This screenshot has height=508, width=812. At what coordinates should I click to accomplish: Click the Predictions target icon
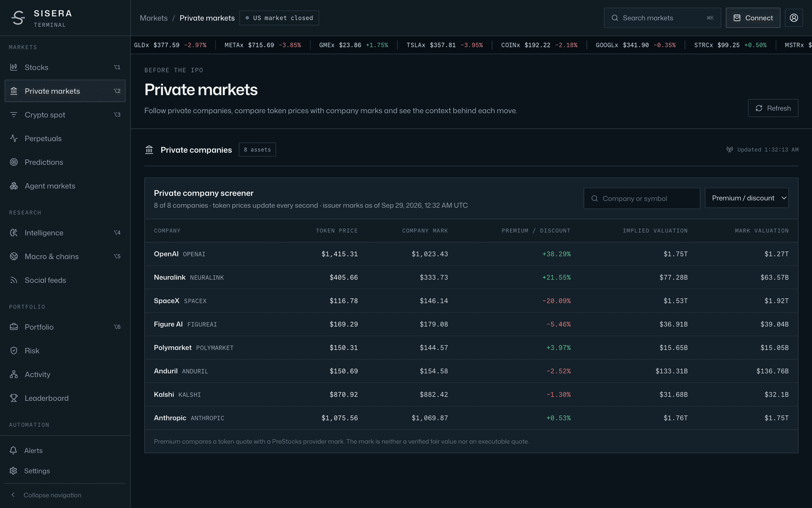click(x=14, y=162)
